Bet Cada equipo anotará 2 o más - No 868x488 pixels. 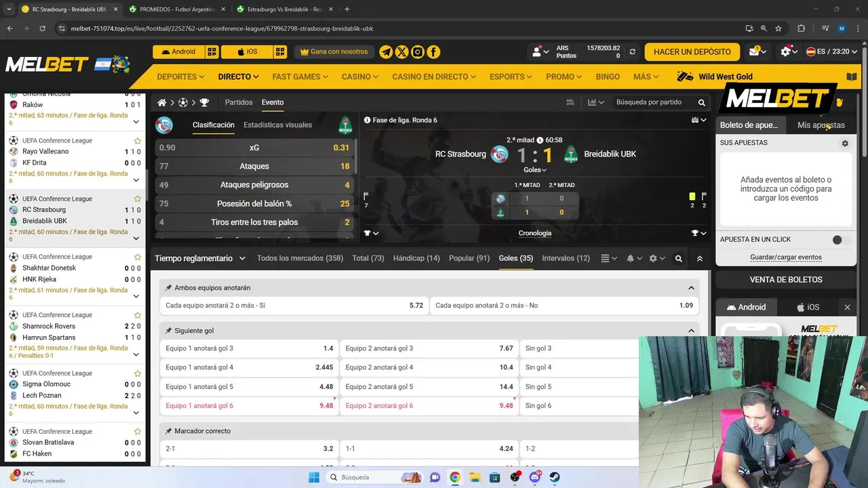564,306
